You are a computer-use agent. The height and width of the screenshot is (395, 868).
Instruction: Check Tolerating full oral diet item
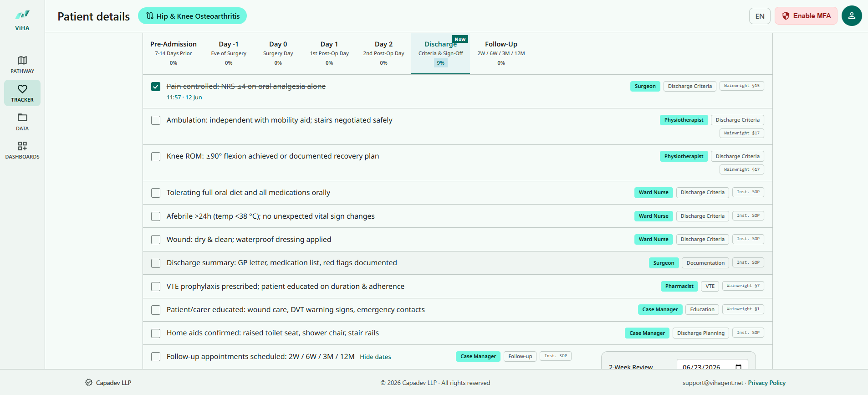point(156,193)
